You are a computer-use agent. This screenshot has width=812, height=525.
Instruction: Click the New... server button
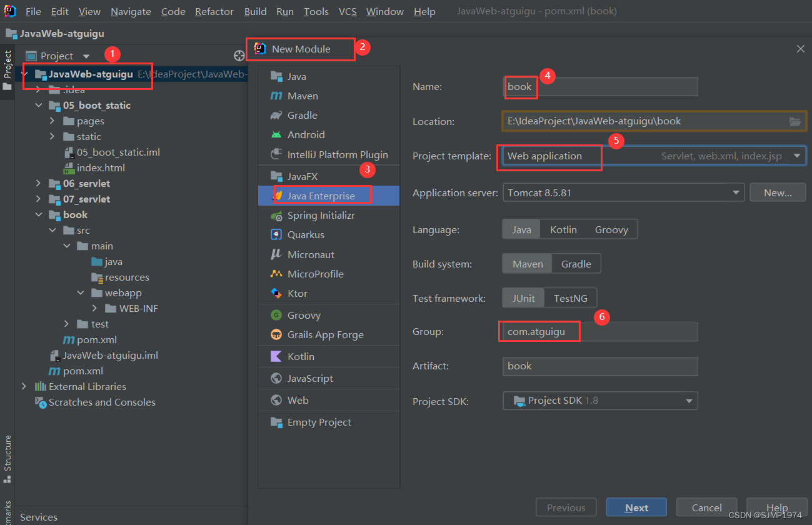(x=778, y=192)
